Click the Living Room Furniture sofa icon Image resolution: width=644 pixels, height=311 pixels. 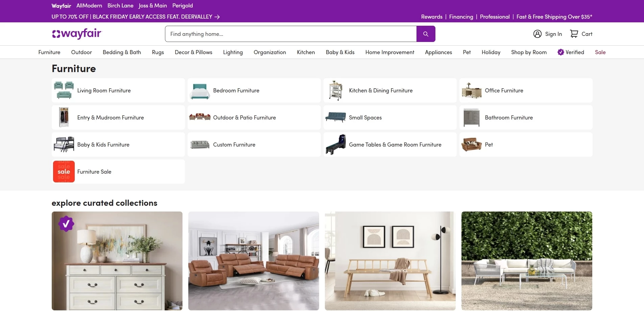(x=64, y=90)
